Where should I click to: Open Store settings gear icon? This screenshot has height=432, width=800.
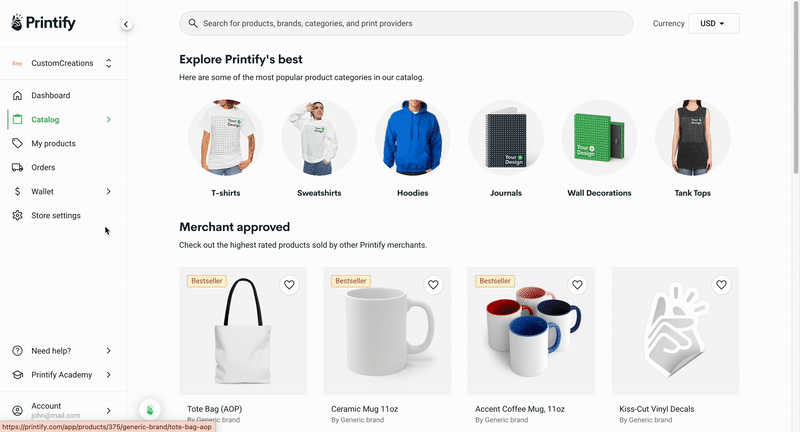pos(17,215)
